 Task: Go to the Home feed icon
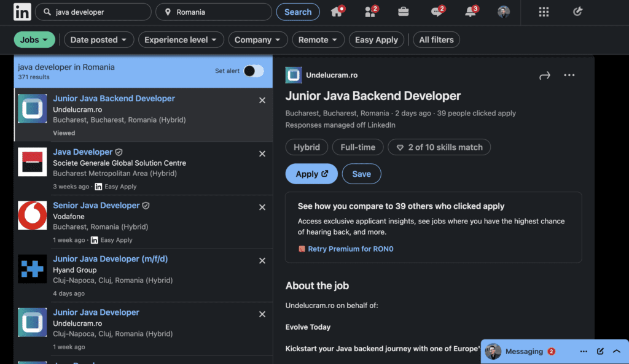click(337, 11)
